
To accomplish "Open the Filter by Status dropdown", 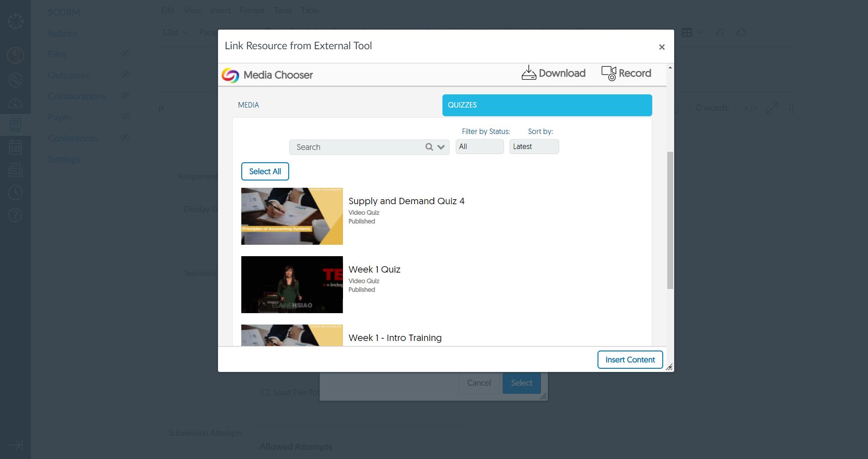I will pos(479,147).
